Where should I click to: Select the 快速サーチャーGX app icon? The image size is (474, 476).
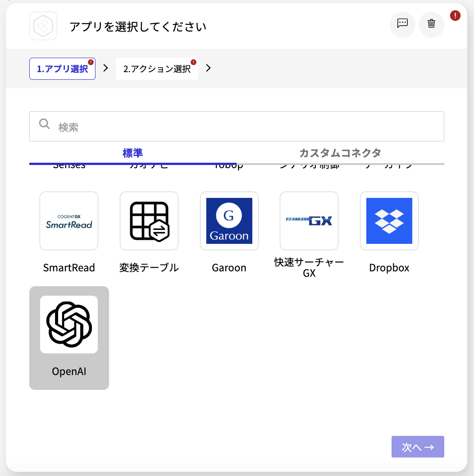(309, 221)
